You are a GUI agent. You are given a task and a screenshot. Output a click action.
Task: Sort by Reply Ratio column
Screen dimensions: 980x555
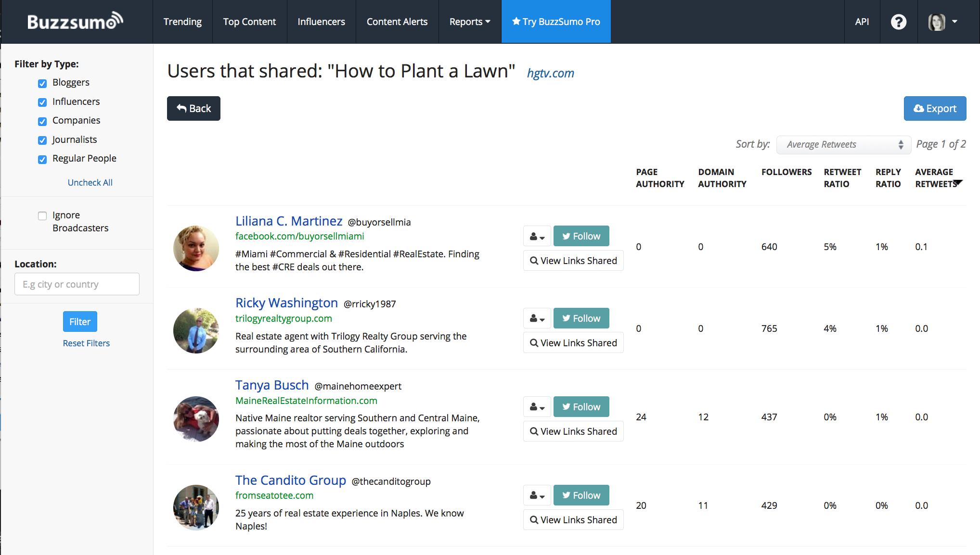pyautogui.click(x=888, y=178)
